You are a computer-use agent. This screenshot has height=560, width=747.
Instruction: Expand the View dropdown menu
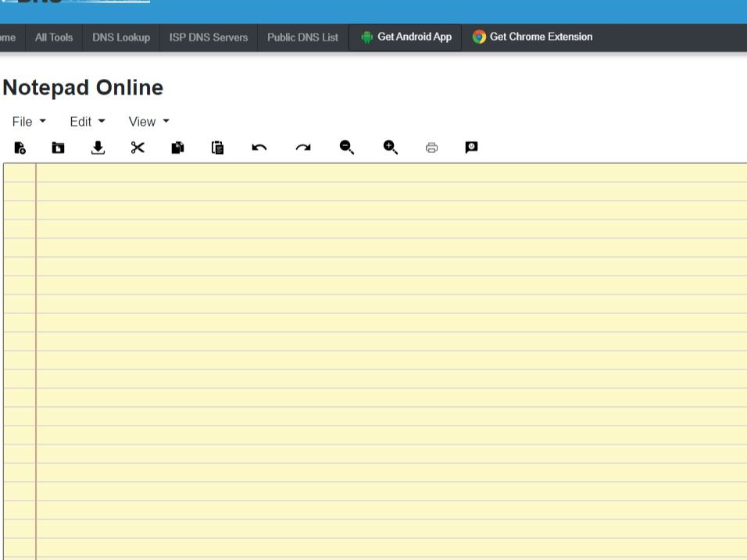[x=148, y=122]
